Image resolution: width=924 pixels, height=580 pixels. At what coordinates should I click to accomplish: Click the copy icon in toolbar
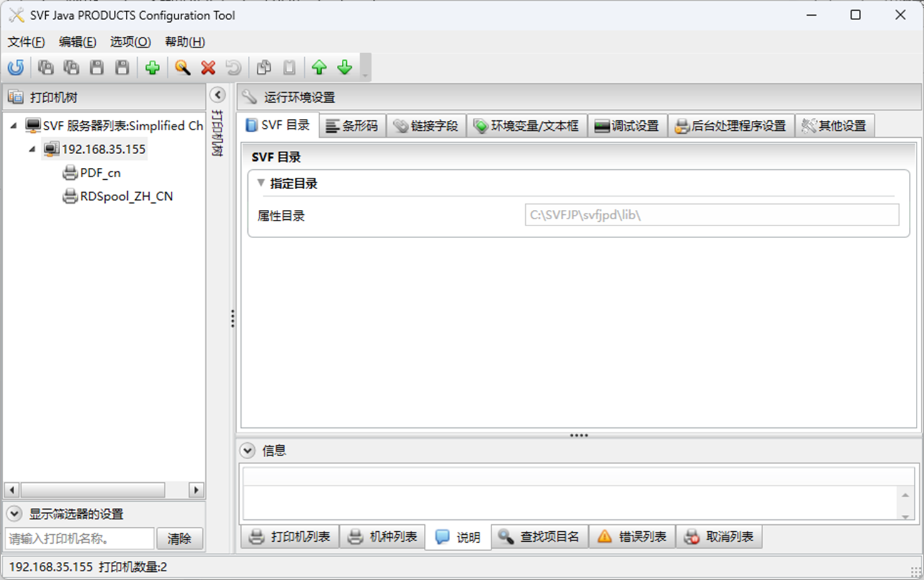click(264, 68)
